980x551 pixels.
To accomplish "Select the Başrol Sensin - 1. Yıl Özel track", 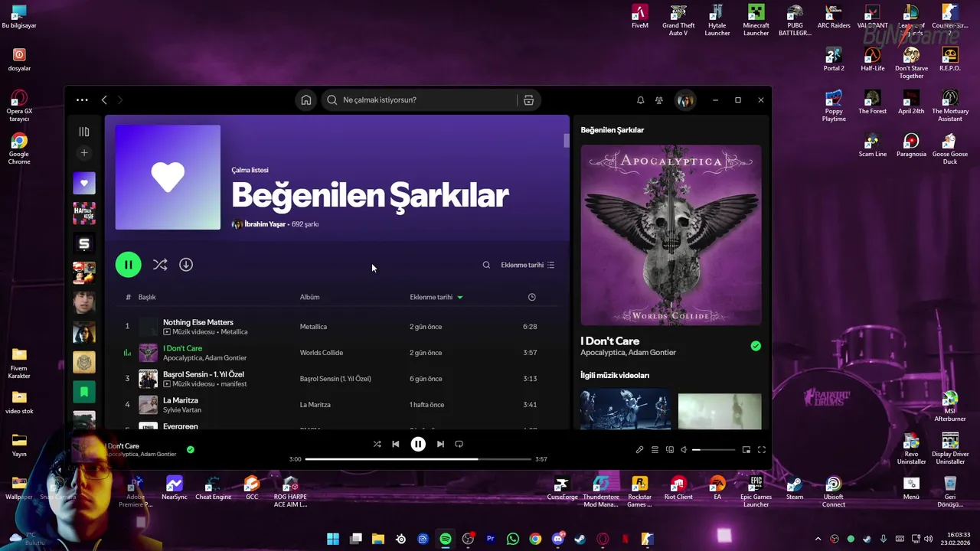I will point(204,374).
